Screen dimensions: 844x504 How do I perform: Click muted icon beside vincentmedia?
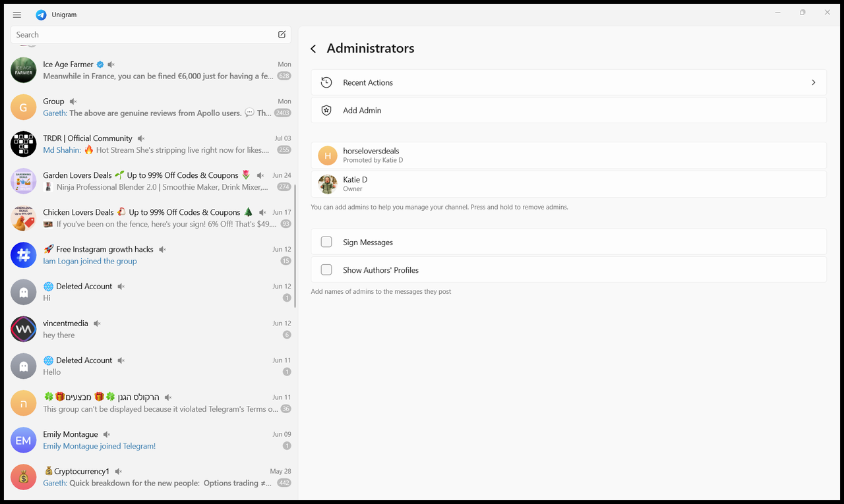(97, 323)
